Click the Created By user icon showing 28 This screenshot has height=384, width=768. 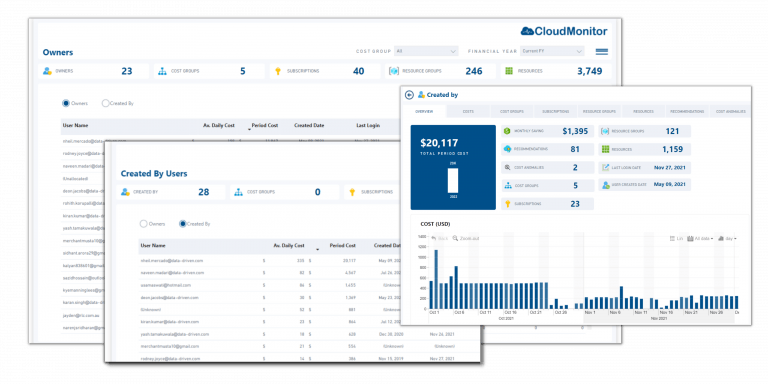coord(125,192)
